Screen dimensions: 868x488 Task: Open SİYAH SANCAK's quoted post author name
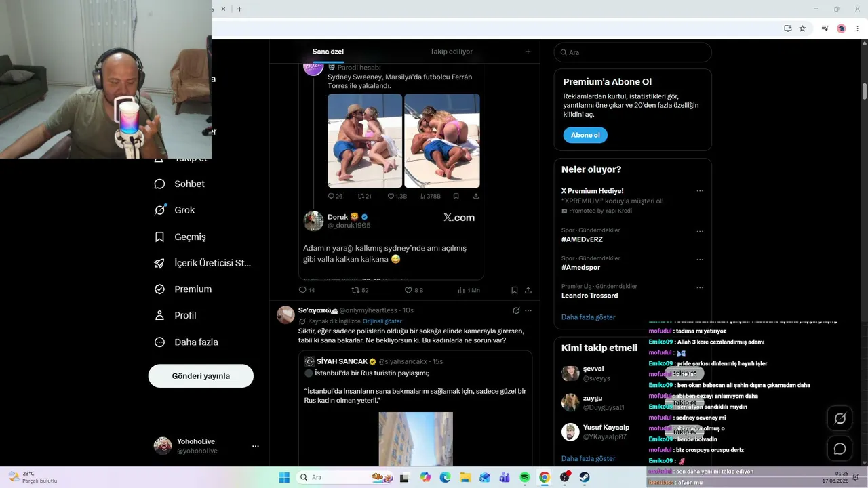tap(342, 361)
